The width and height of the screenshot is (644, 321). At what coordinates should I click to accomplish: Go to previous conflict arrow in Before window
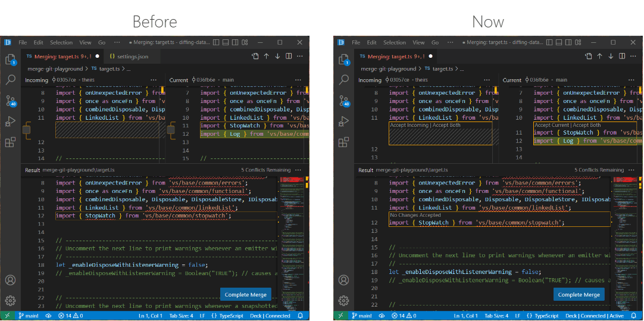coord(266,57)
